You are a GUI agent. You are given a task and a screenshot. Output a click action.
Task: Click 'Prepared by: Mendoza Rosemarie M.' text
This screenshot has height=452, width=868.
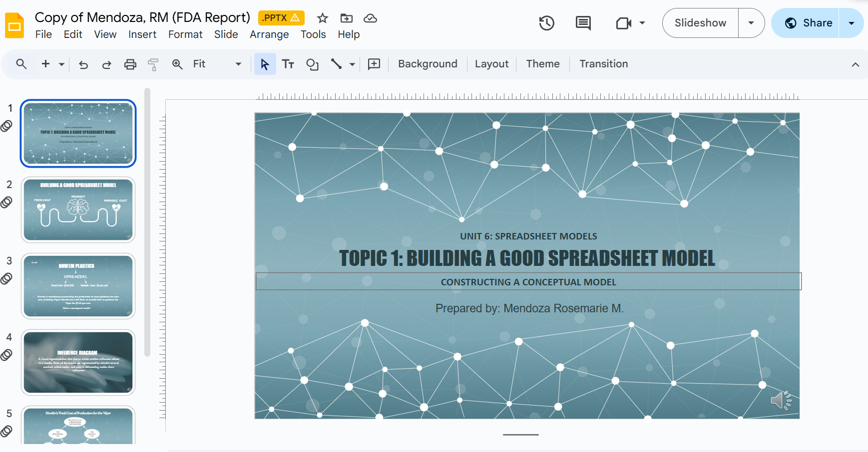529,308
